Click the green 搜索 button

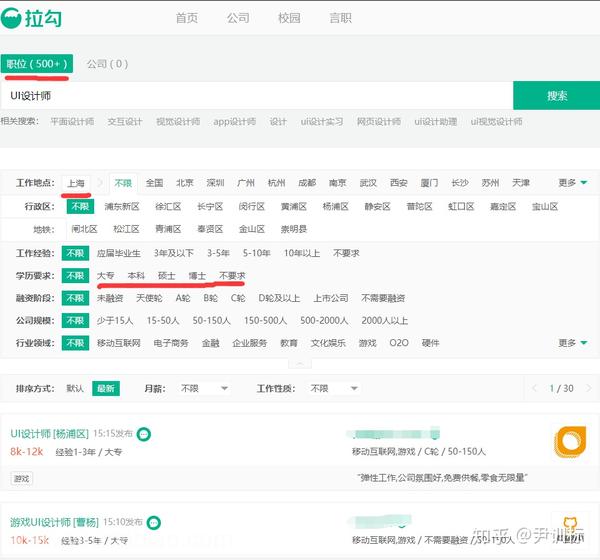[556, 95]
